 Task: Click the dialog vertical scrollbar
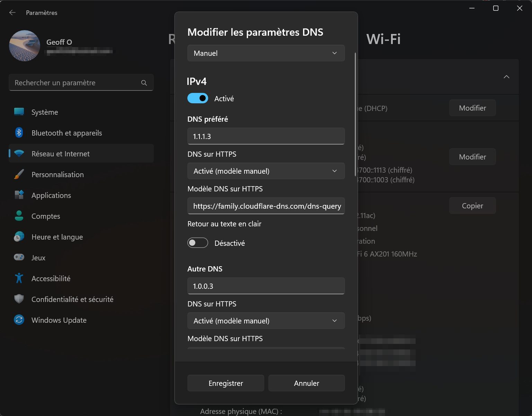[355, 114]
